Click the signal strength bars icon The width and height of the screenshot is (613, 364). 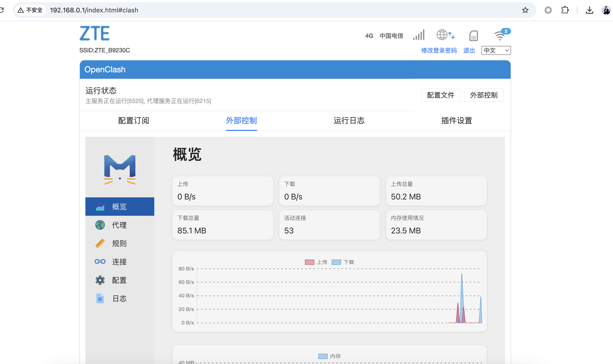tap(419, 35)
